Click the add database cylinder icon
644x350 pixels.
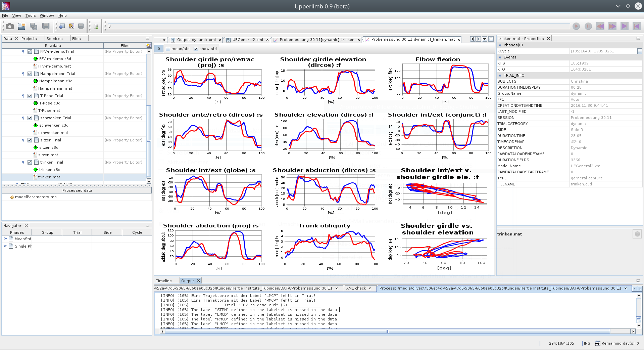(x=96, y=27)
